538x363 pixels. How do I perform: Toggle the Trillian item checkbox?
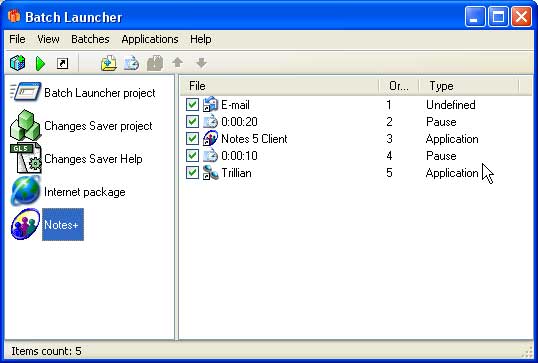tap(192, 173)
